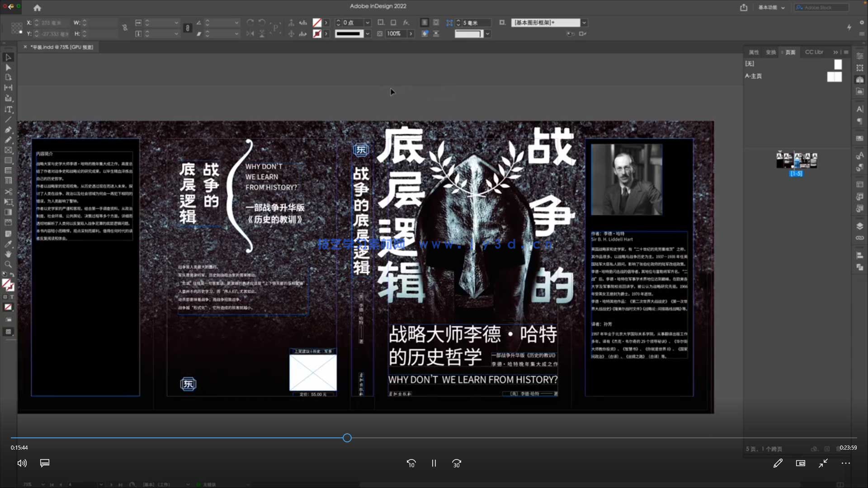This screenshot has width=868, height=488.
Task: Select the Pen tool
Action: (8, 130)
